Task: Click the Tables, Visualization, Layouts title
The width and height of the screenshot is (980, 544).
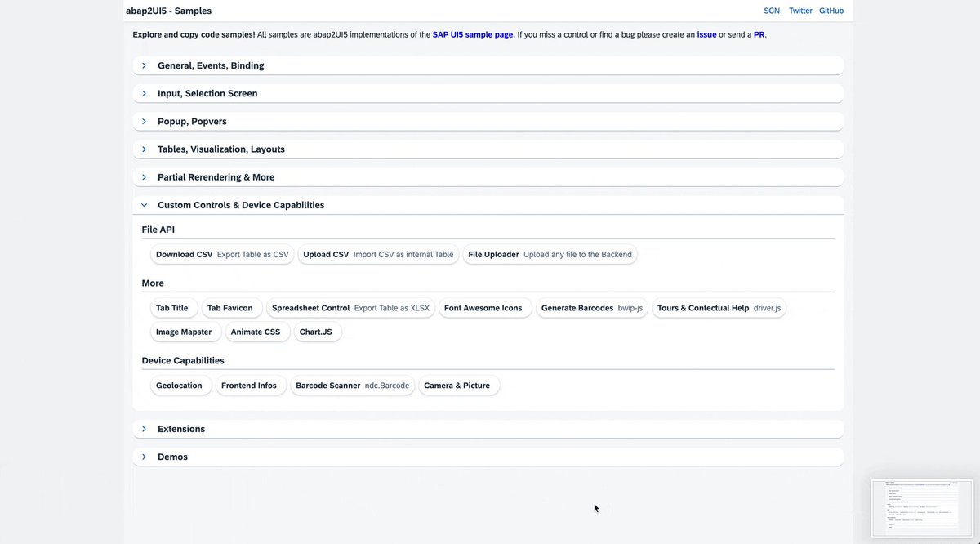Action: (221, 149)
